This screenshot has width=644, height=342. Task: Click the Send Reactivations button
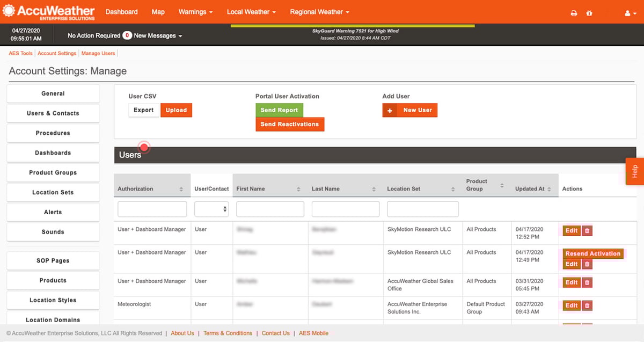click(290, 125)
